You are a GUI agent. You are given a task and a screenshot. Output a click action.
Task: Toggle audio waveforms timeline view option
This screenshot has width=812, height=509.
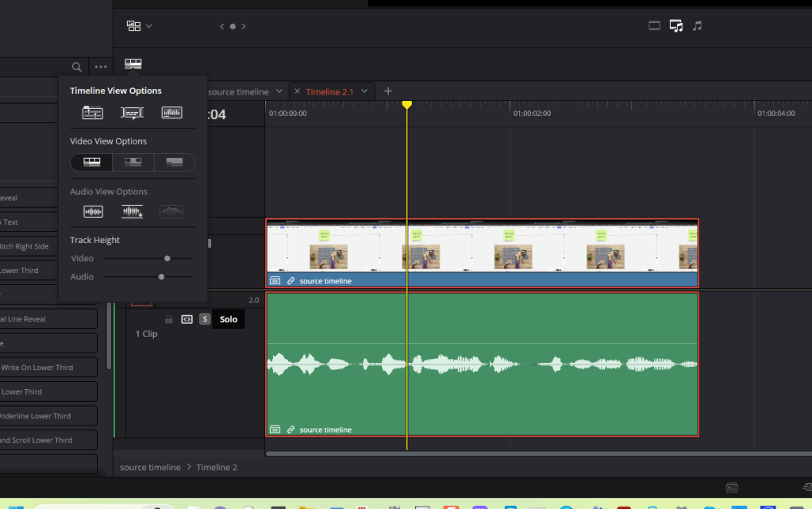coord(171,113)
